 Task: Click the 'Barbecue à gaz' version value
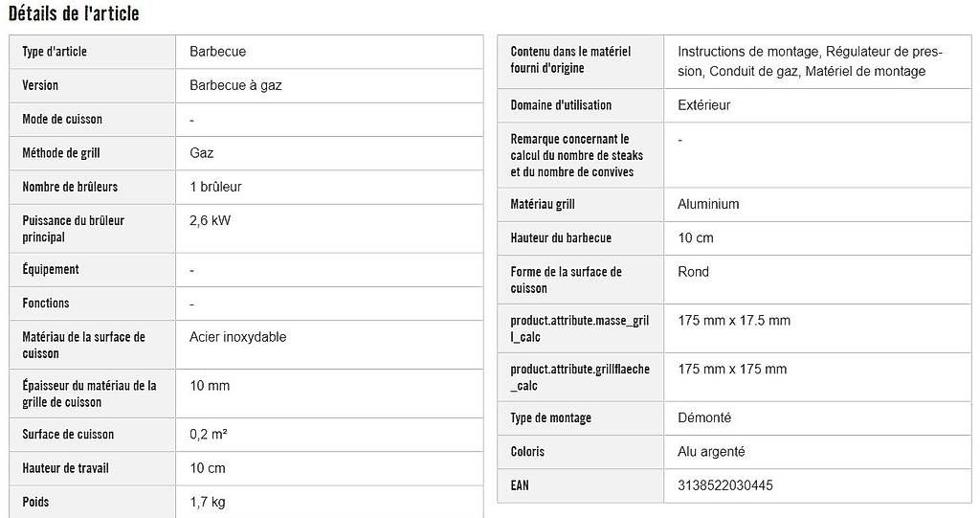(x=235, y=86)
